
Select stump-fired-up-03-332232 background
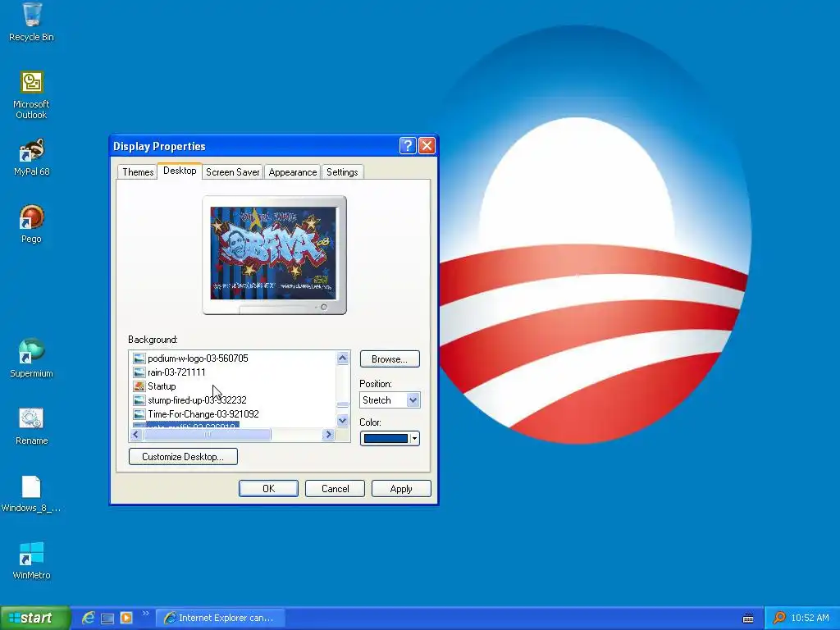tap(197, 400)
